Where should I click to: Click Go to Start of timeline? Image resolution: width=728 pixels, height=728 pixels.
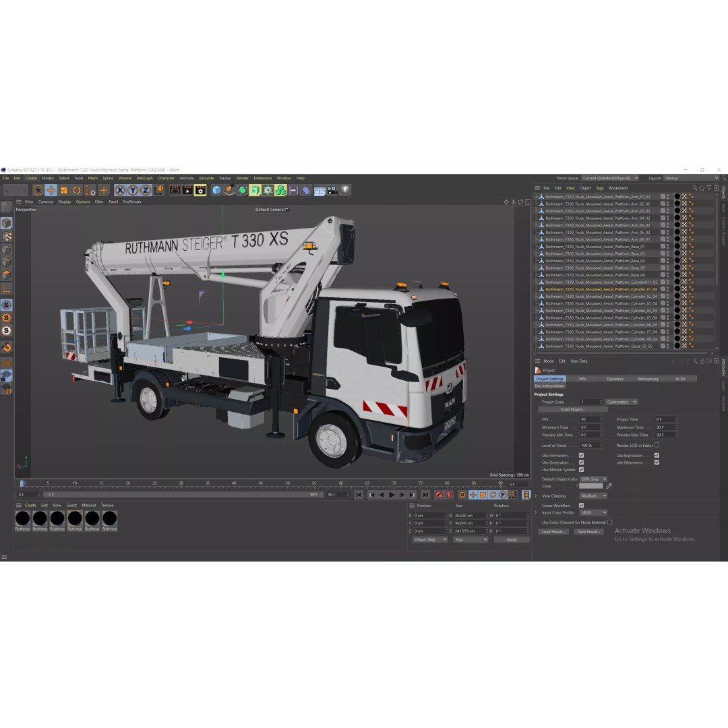(359, 495)
